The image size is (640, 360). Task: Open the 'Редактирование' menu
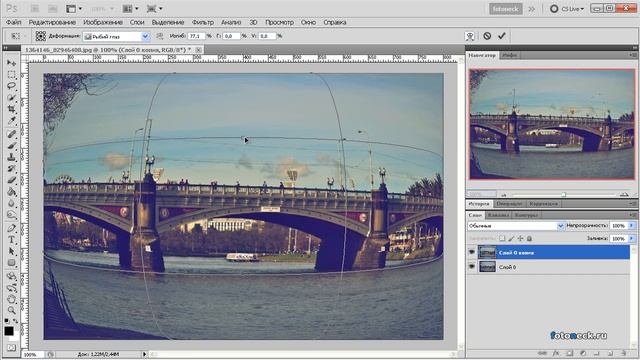(52, 22)
